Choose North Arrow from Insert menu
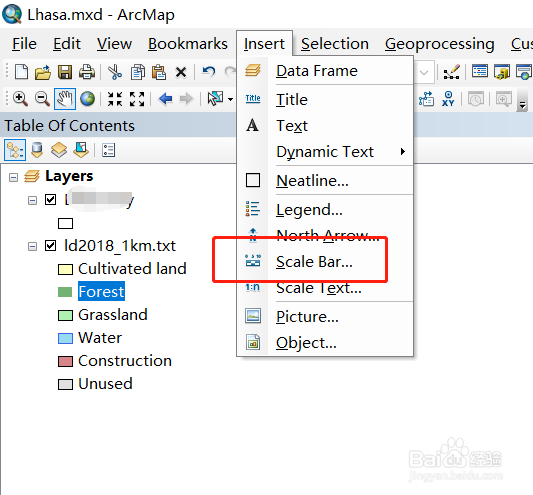Image resolution: width=533 pixels, height=495 pixels. click(325, 235)
